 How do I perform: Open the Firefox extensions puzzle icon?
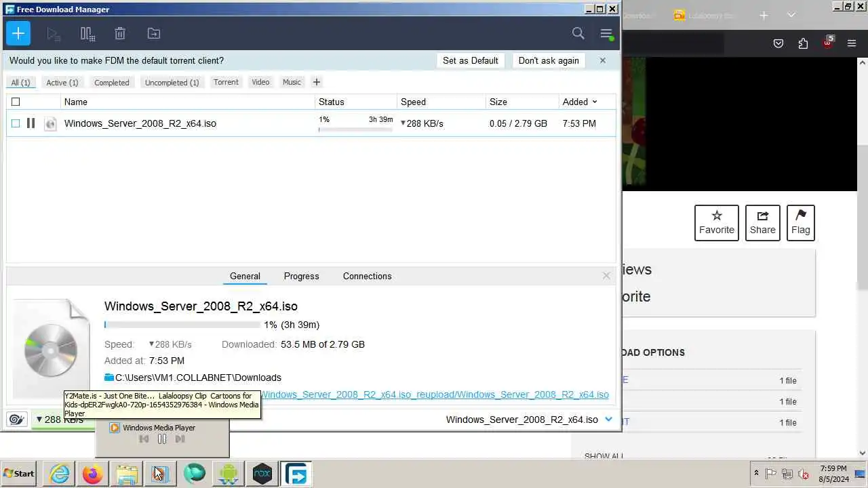(803, 43)
